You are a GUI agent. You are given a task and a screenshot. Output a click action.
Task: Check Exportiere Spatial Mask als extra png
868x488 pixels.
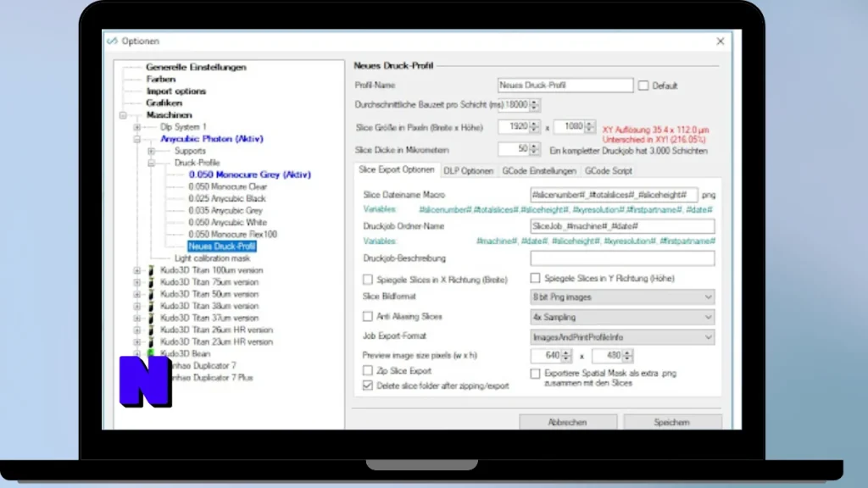click(x=536, y=374)
